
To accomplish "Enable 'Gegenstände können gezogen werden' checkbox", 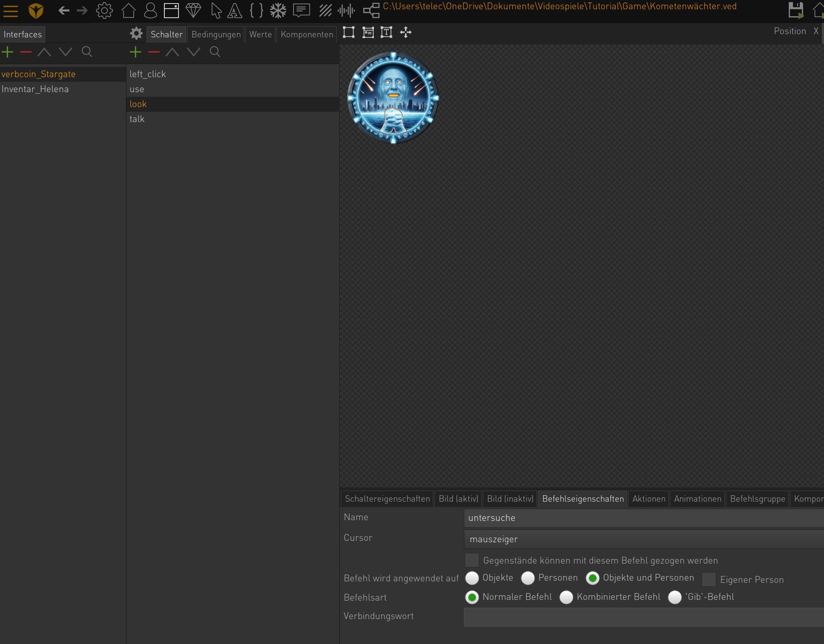I will click(472, 560).
